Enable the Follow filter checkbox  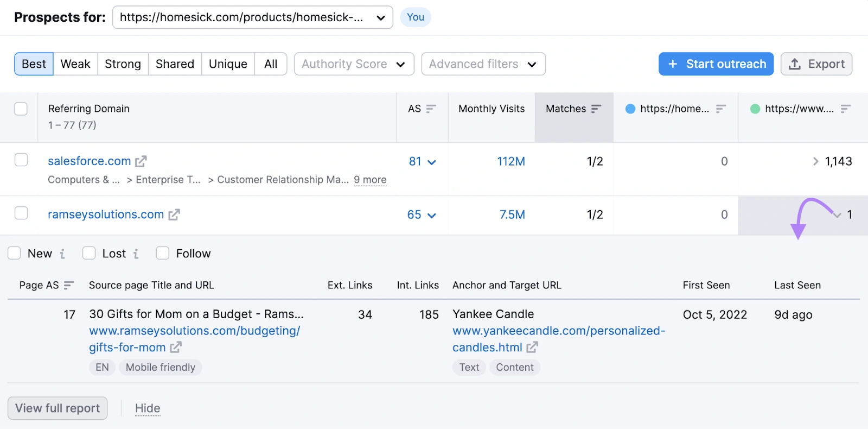click(162, 253)
